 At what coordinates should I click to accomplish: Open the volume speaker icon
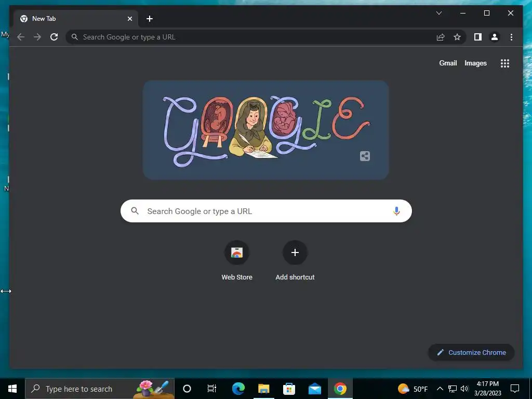click(464, 389)
